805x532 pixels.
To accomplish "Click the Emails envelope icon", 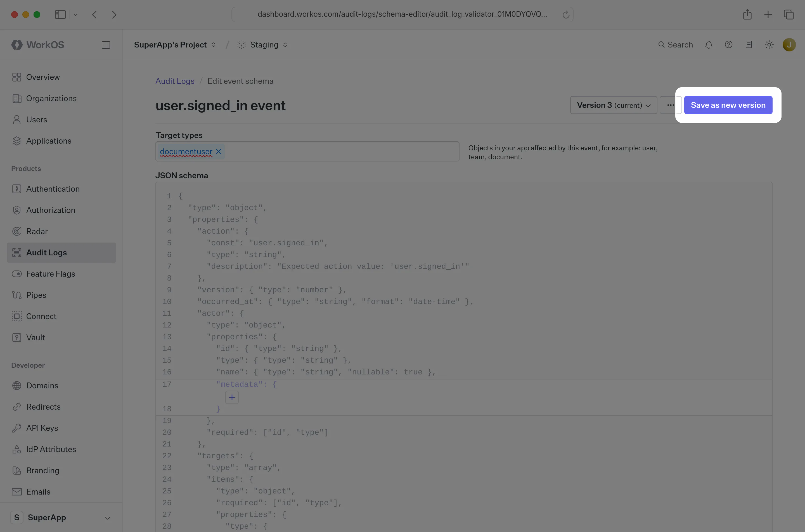I will (x=16, y=492).
